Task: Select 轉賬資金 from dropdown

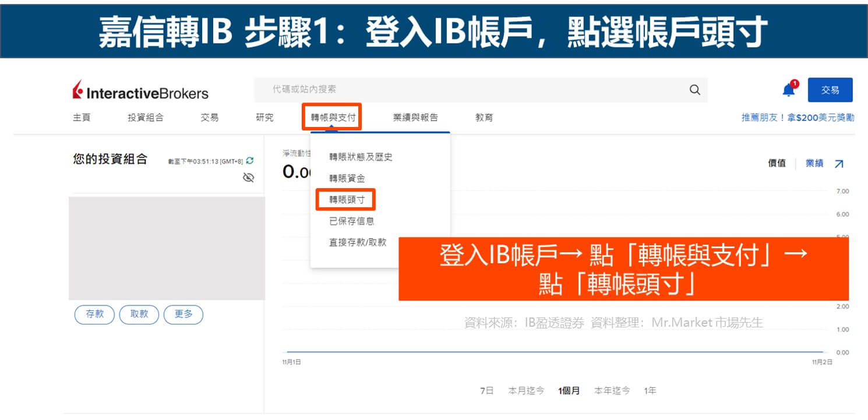Action: (x=347, y=179)
